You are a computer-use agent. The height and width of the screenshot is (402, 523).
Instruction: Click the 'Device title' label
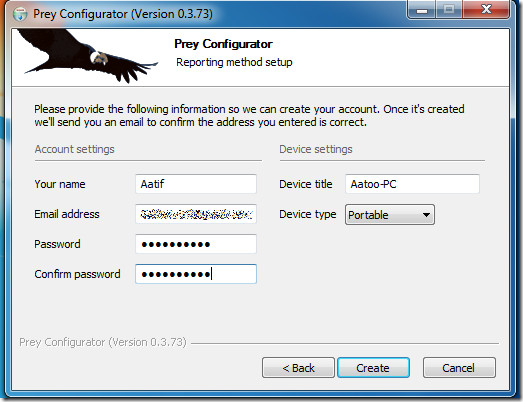(x=306, y=184)
